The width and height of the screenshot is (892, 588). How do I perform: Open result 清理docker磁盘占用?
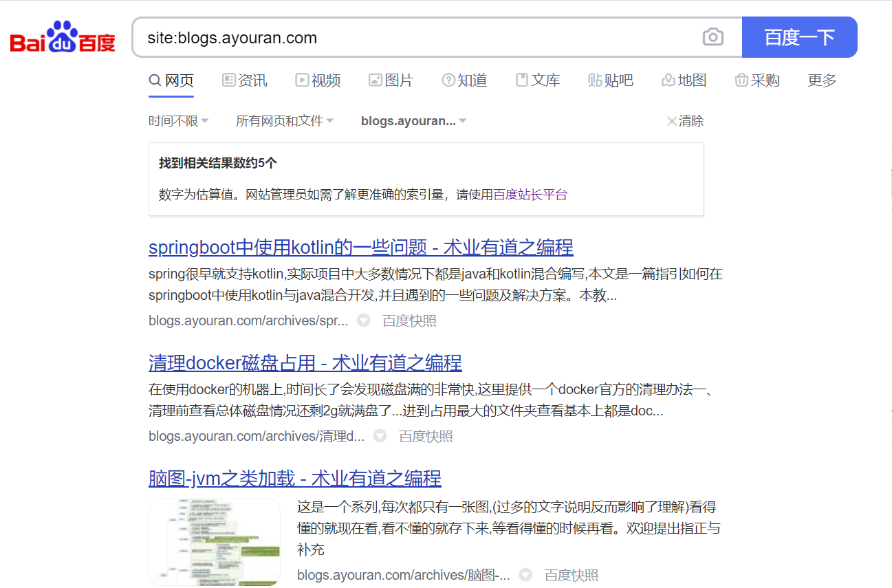pos(305,362)
